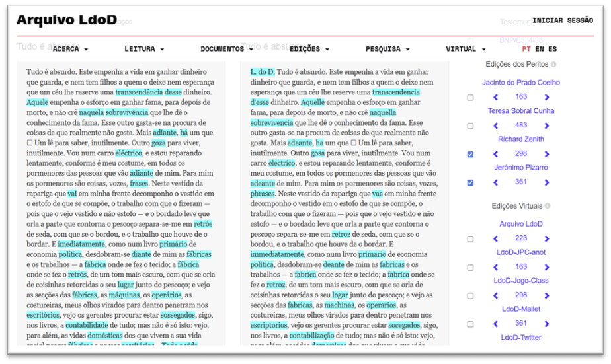The height and width of the screenshot is (364, 611).
Task: Click next arrow under Jerónimo Pizarro
Action: (x=547, y=182)
